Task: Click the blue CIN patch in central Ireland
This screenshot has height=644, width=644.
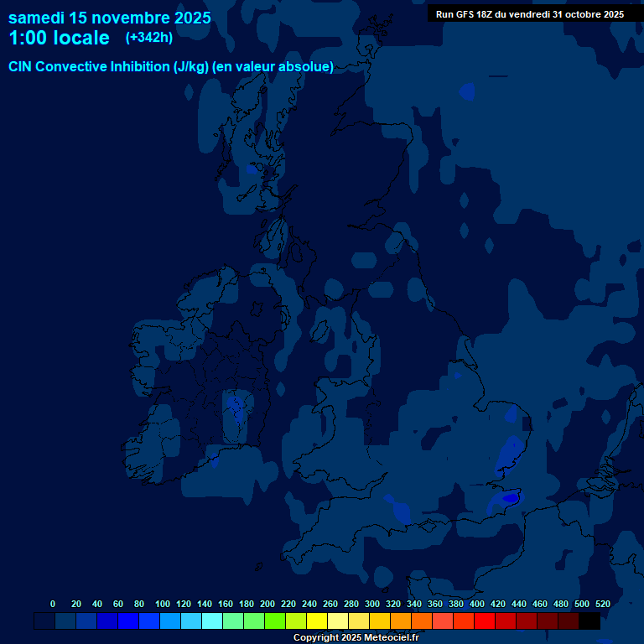Action: tap(236, 409)
